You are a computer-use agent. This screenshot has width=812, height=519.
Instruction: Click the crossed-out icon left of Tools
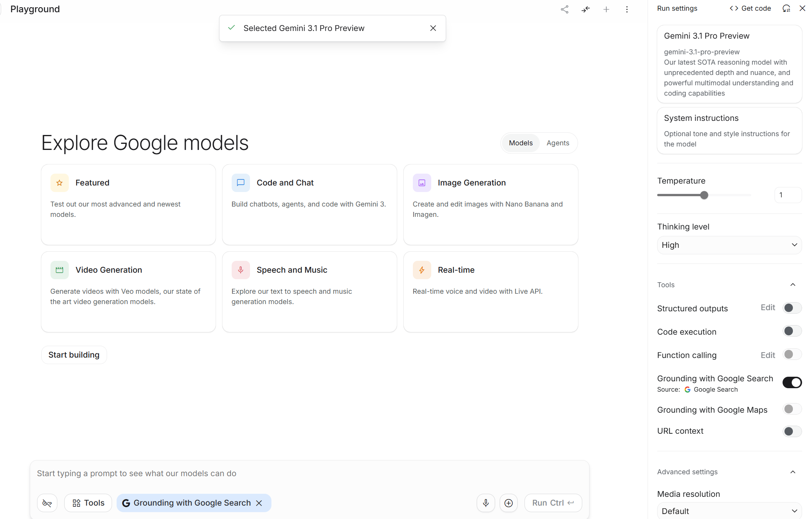click(47, 503)
